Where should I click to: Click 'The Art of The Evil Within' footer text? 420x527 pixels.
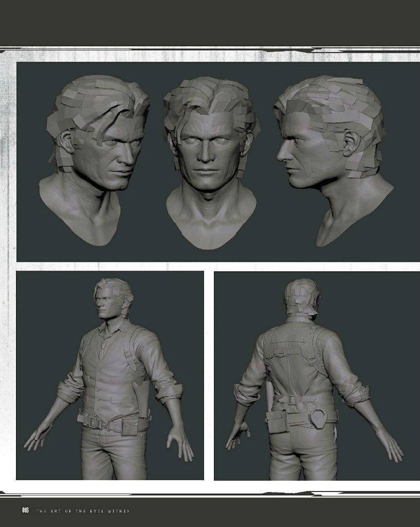pyautogui.click(x=82, y=511)
